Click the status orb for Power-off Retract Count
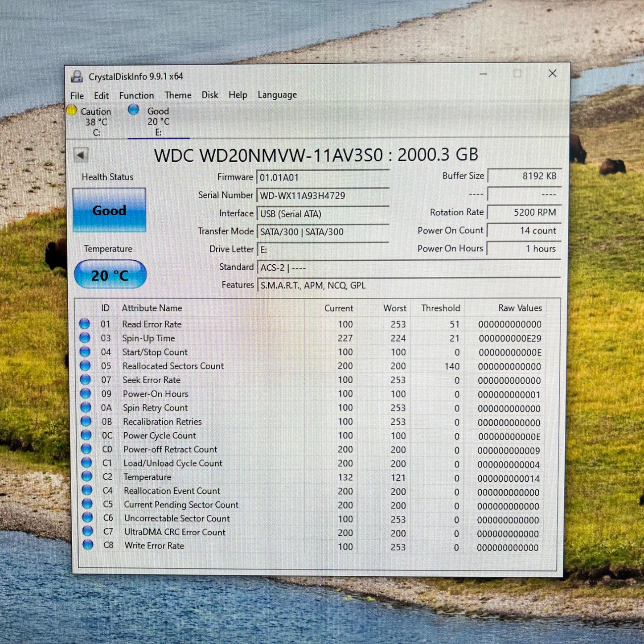The height and width of the screenshot is (644, 644). click(x=86, y=449)
